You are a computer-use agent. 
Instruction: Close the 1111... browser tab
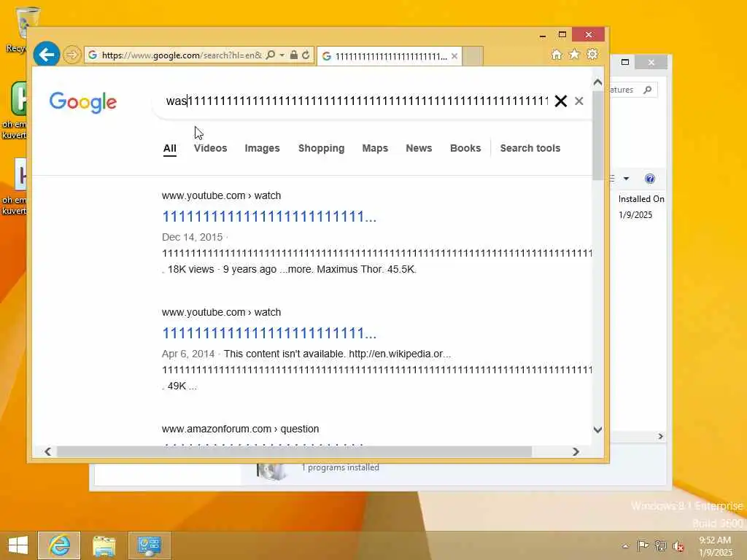pyautogui.click(x=454, y=56)
